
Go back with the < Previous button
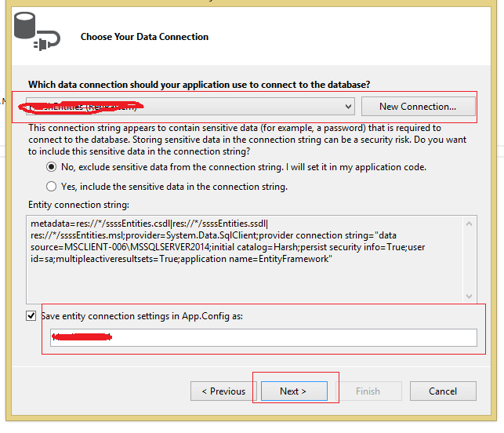click(223, 391)
